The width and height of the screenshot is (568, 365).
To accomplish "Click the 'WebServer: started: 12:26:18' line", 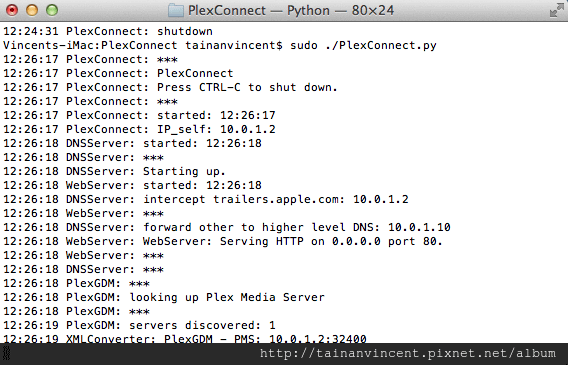I will pyautogui.click(x=132, y=185).
